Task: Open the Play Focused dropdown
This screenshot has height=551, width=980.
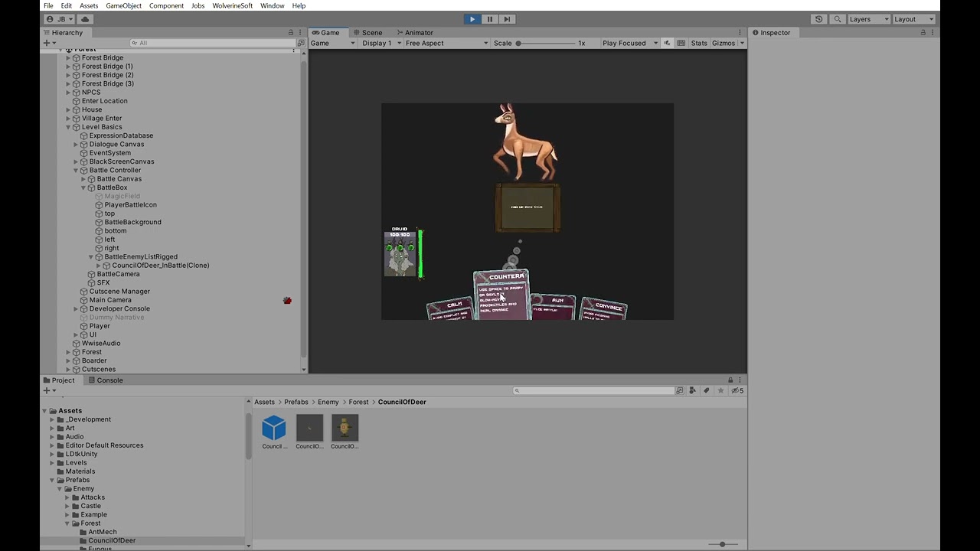Action: pos(629,44)
